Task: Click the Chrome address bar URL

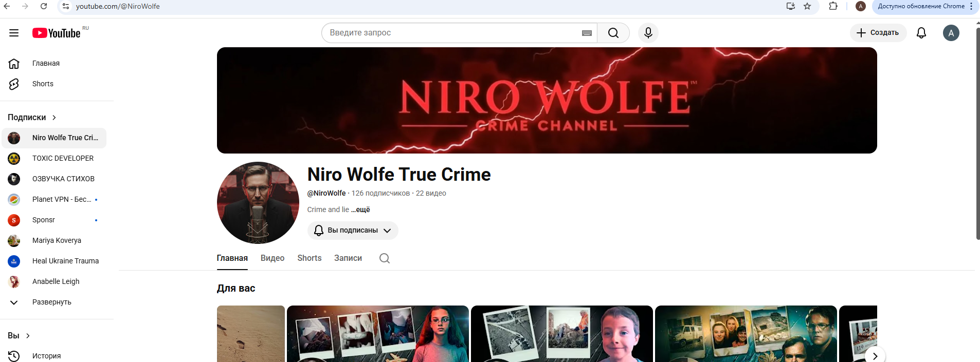Action: click(118, 6)
